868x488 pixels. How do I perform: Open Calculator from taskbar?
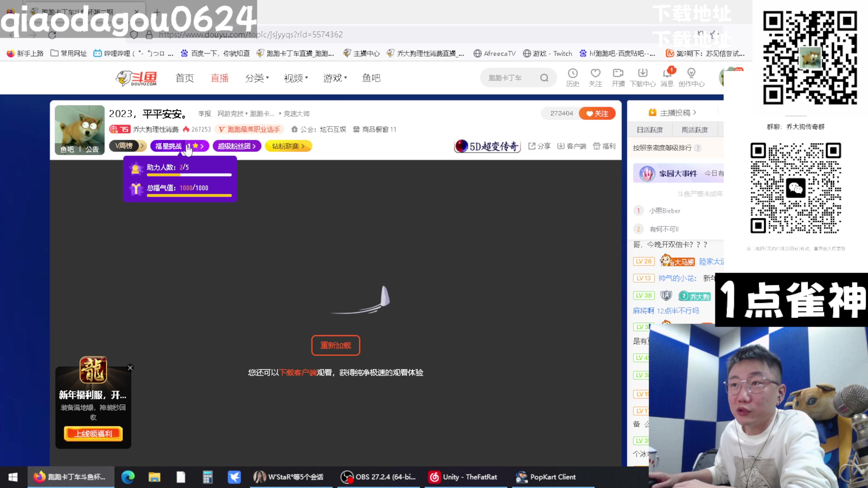208,477
